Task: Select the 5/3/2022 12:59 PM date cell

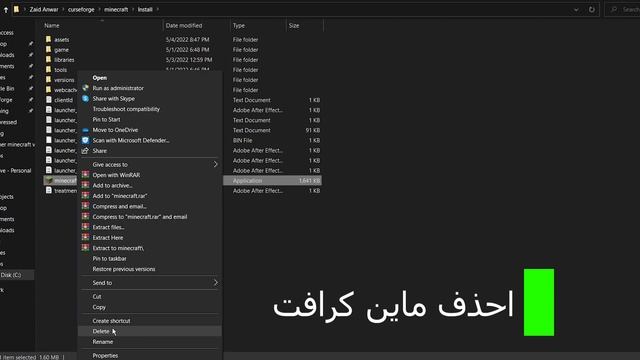Action: coord(189,60)
